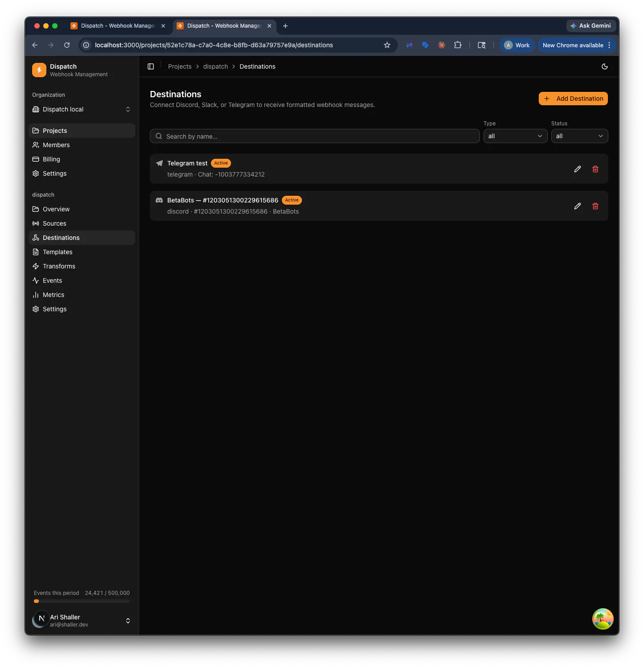644x668 pixels.
Task: Click the Search by name field
Action: pos(314,136)
